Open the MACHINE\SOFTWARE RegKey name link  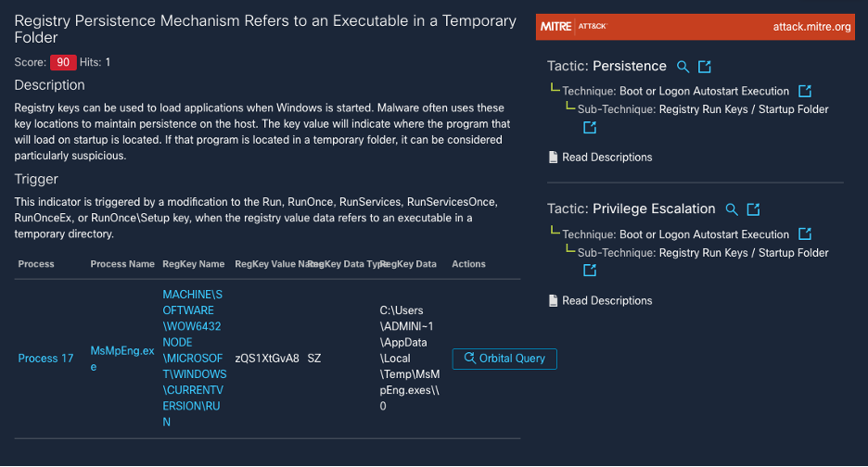[x=191, y=358]
